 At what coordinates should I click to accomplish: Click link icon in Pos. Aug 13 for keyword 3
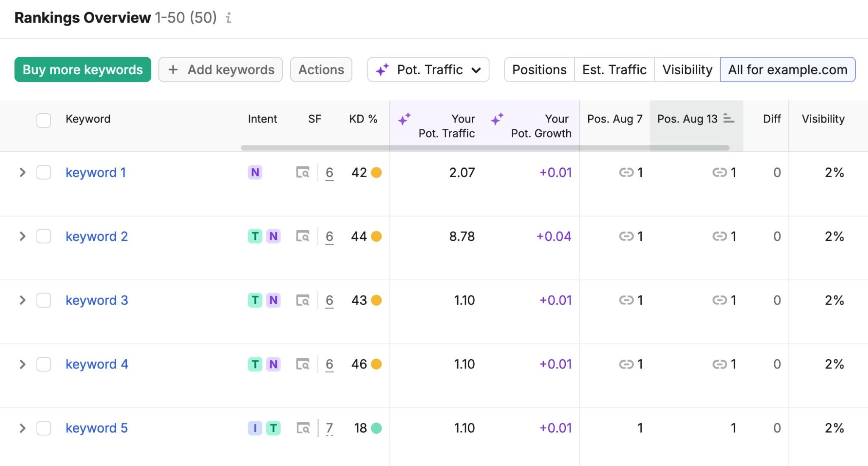click(x=720, y=300)
